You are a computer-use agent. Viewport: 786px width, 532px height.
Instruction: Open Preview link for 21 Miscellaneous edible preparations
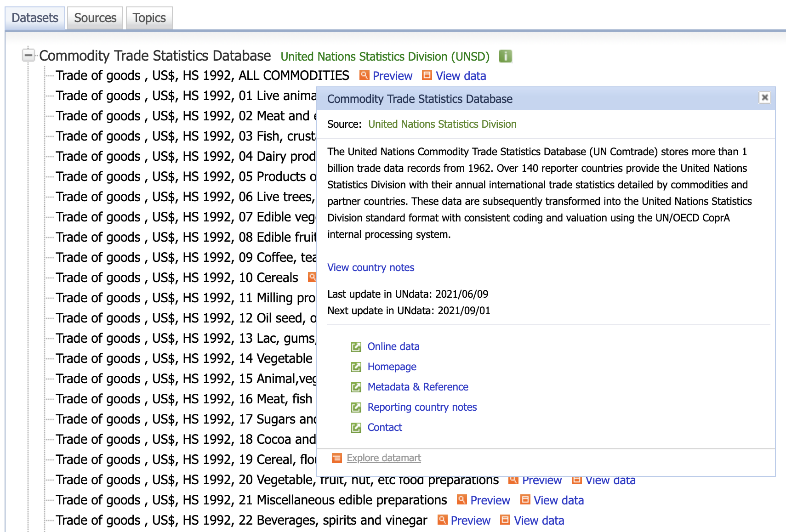click(x=490, y=500)
